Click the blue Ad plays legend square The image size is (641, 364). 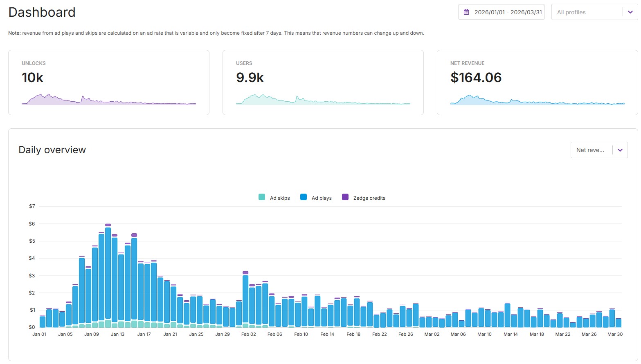tap(303, 197)
